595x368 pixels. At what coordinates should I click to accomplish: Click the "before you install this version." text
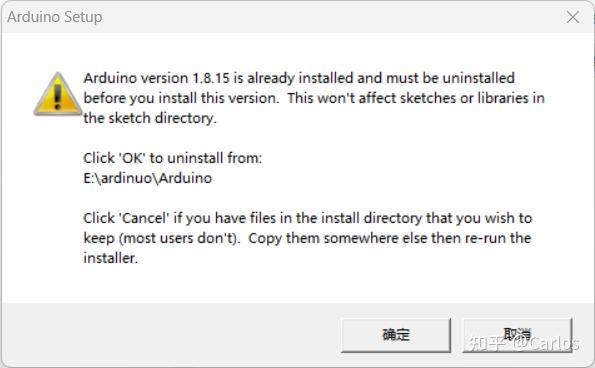coord(181,98)
